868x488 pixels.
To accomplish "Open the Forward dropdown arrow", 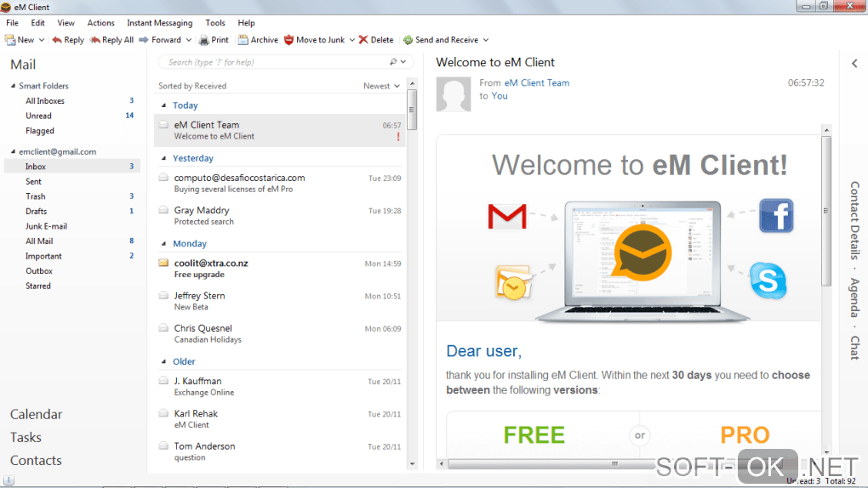I will pyautogui.click(x=189, y=40).
